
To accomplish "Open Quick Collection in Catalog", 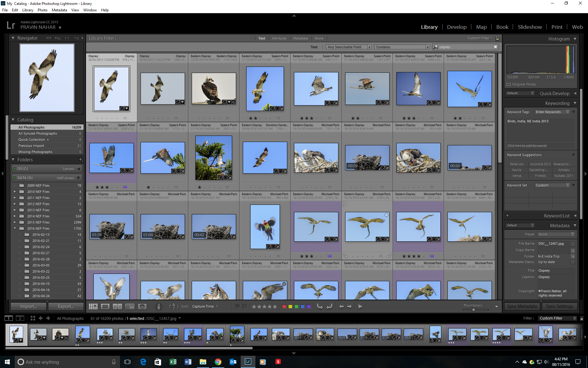I will (47, 140).
